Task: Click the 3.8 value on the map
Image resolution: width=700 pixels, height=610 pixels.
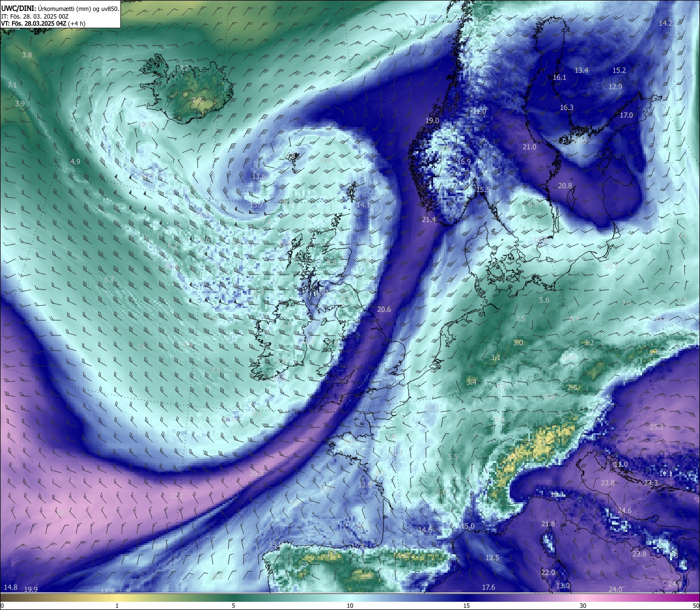Action: click(x=27, y=55)
